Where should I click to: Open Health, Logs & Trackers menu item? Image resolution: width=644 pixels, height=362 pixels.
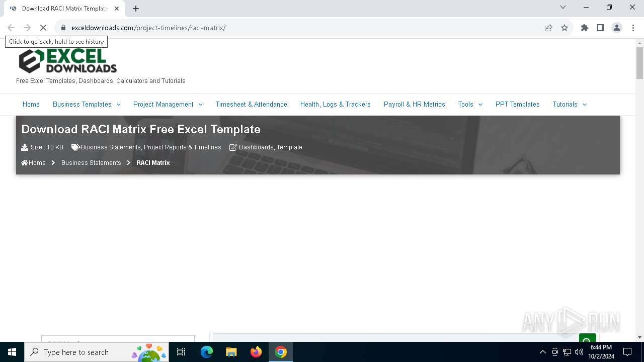click(x=336, y=105)
